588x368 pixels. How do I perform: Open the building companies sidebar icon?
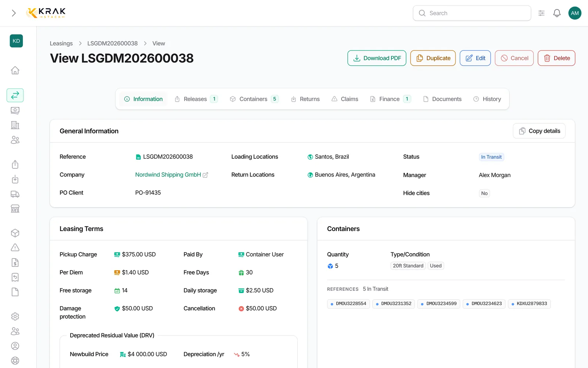(15, 125)
